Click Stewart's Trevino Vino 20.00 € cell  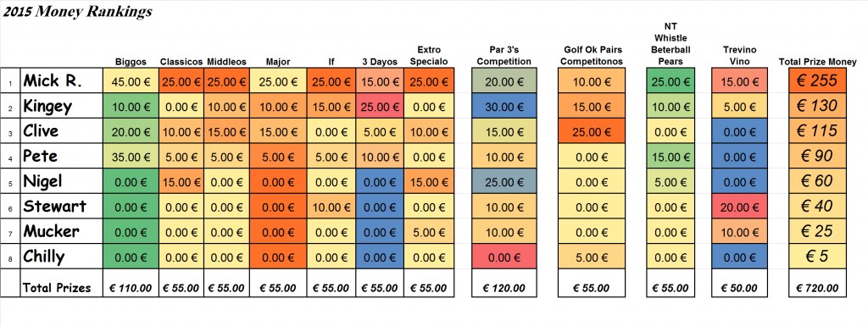coord(739,207)
